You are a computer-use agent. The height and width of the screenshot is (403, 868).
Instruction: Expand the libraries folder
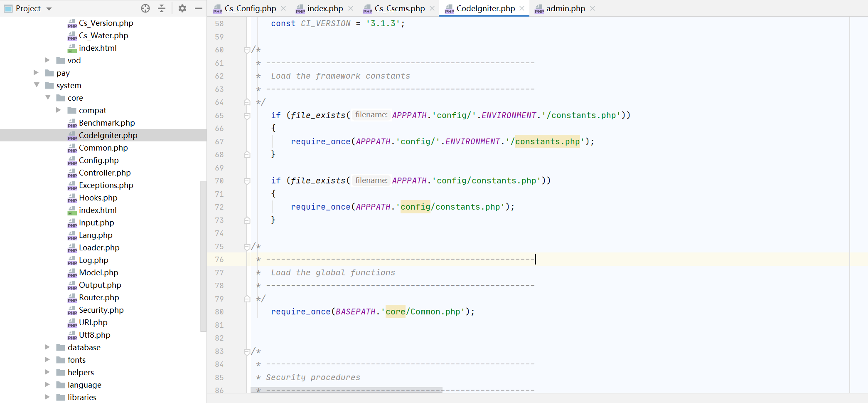tap(47, 397)
